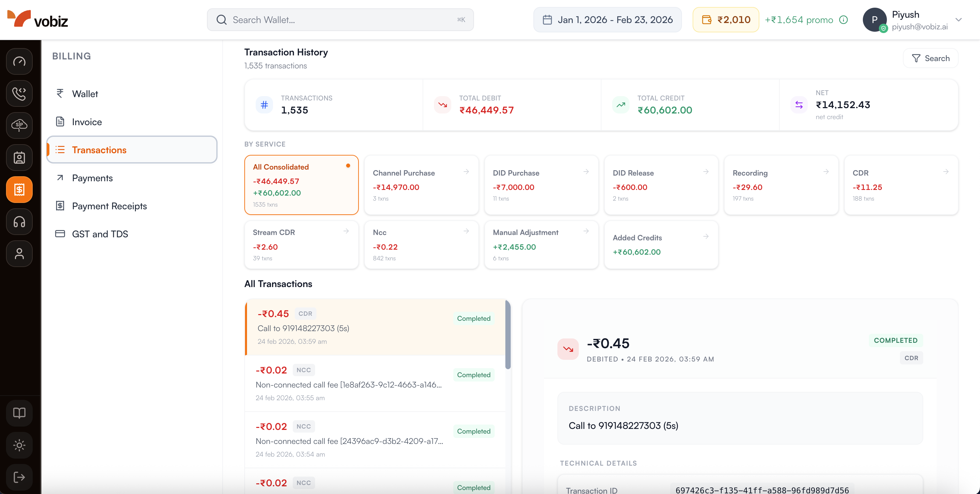Select the All Consolidated service filter card

(x=301, y=185)
